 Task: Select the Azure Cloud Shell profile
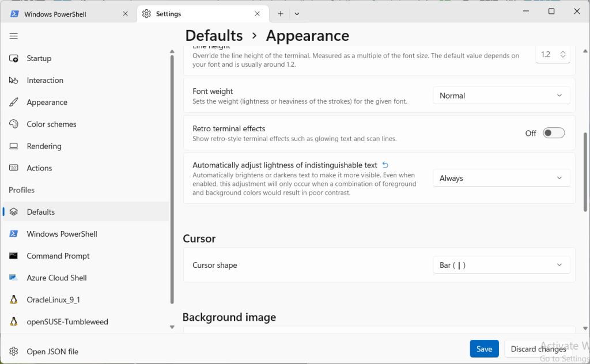56,278
